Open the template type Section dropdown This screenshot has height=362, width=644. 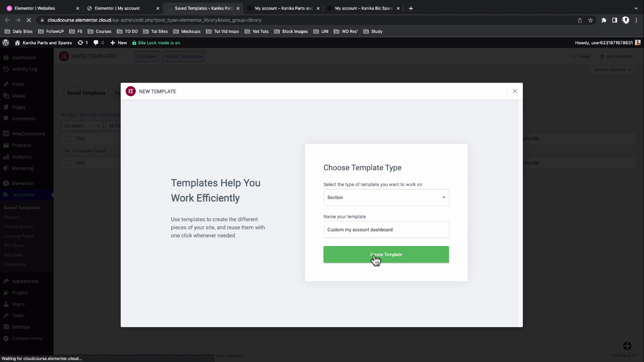(386, 197)
